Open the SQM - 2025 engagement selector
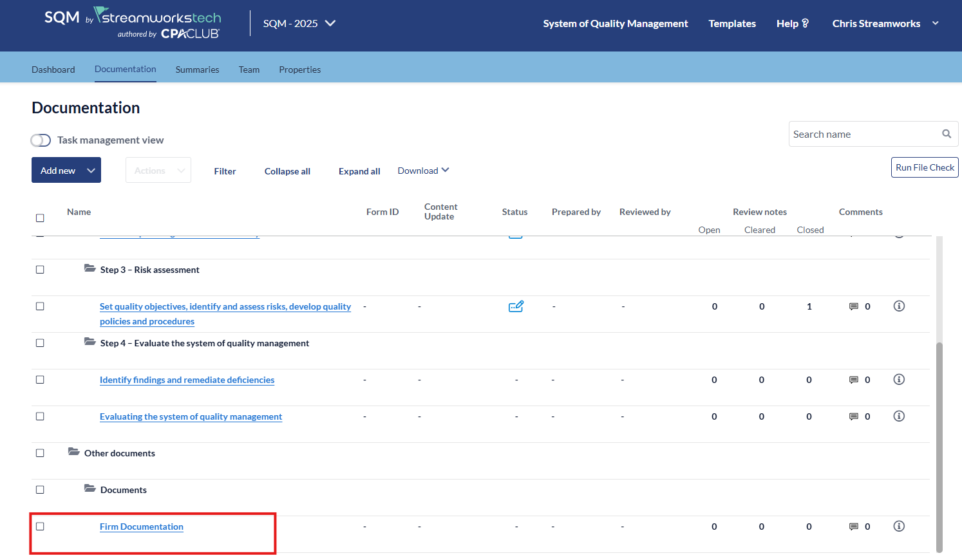Image resolution: width=962 pixels, height=560 pixels. pyautogui.click(x=299, y=24)
